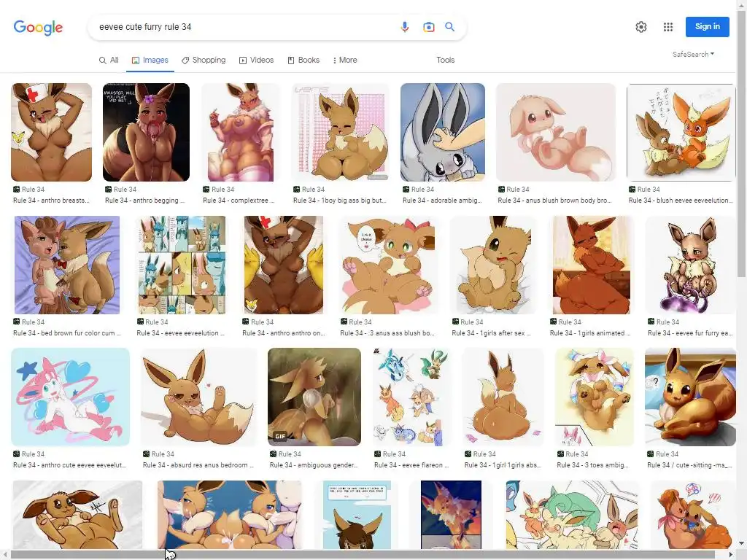Click the scroll down arrow

click(741, 542)
